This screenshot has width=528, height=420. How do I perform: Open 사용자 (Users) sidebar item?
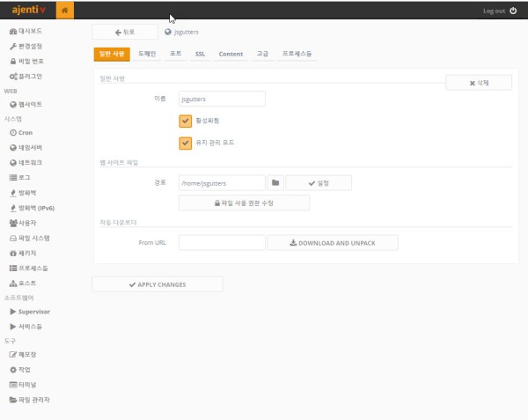coord(23,223)
